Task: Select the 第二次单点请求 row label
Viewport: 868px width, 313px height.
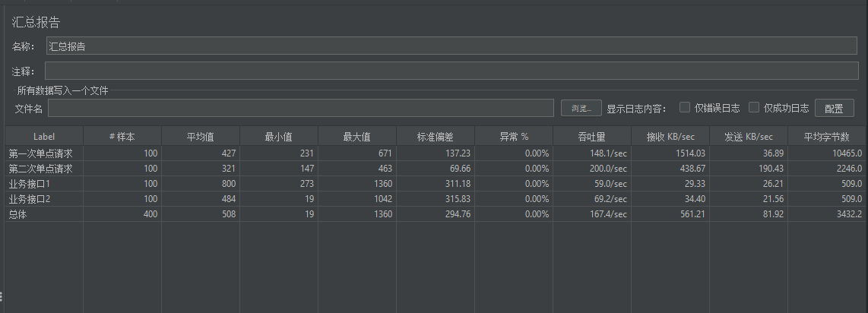Action: coord(40,169)
